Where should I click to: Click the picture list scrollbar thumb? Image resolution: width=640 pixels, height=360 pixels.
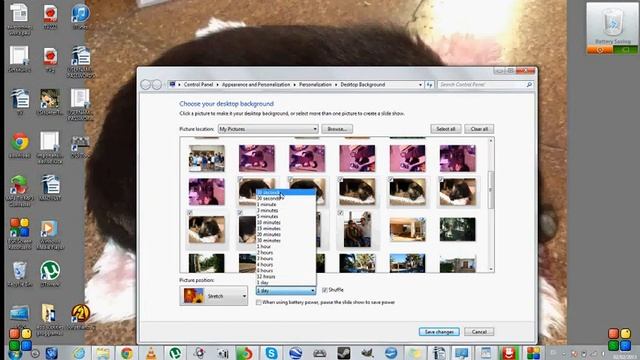(x=491, y=190)
